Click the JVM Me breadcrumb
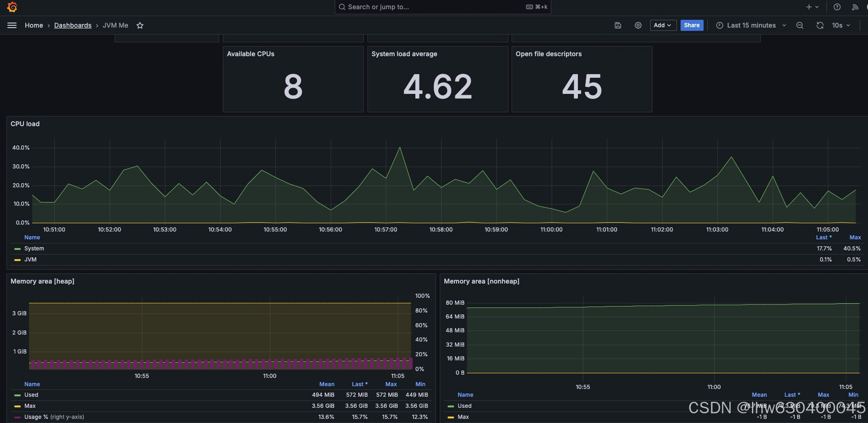The height and width of the screenshot is (423, 868). click(115, 25)
